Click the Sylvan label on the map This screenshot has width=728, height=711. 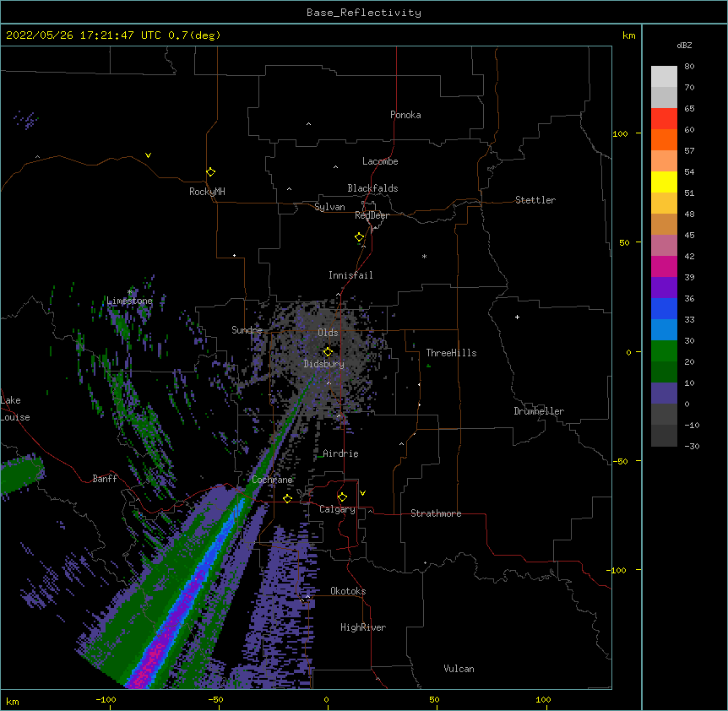[329, 207]
